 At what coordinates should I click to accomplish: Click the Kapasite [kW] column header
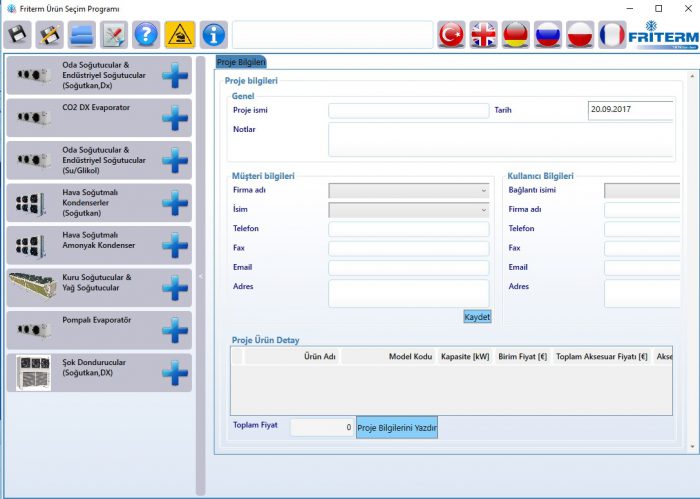[x=465, y=356]
